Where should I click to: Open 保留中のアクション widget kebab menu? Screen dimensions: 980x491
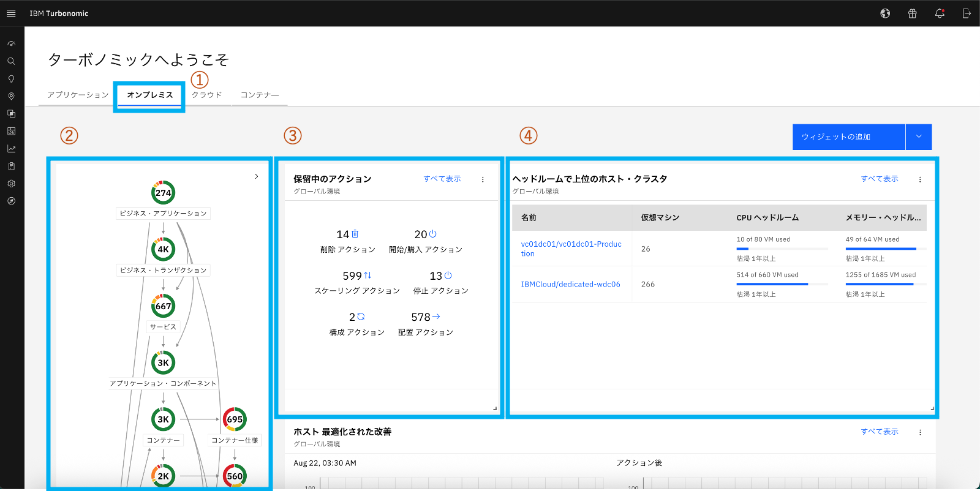click(x=483, y=179)
